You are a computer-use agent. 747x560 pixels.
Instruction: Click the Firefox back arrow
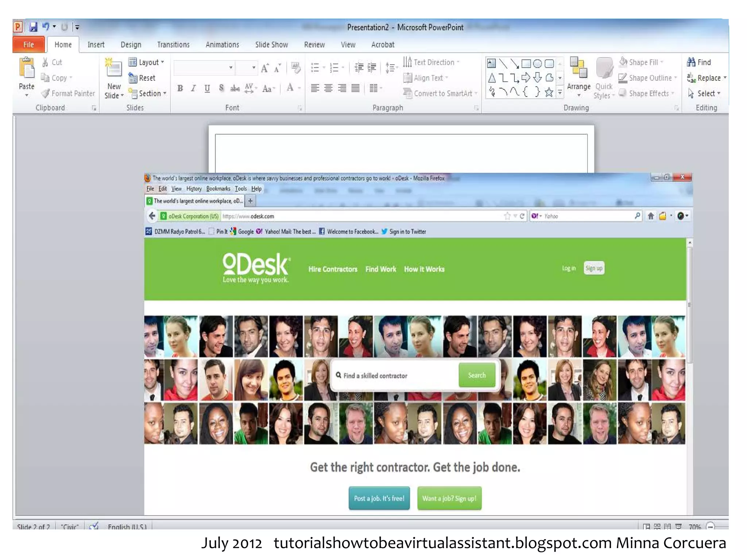point(152,216)
